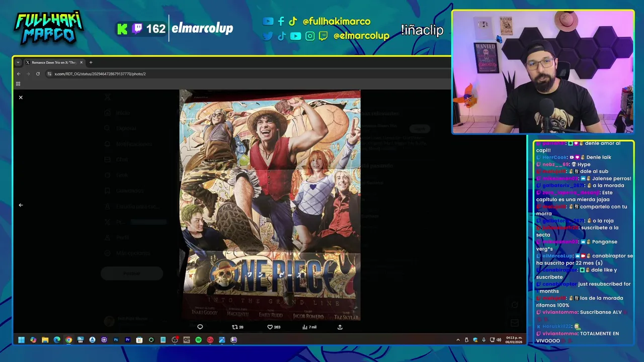Open the microphone tray icon
This screenshot has height=362, width=644.
(x=484, y=340)
